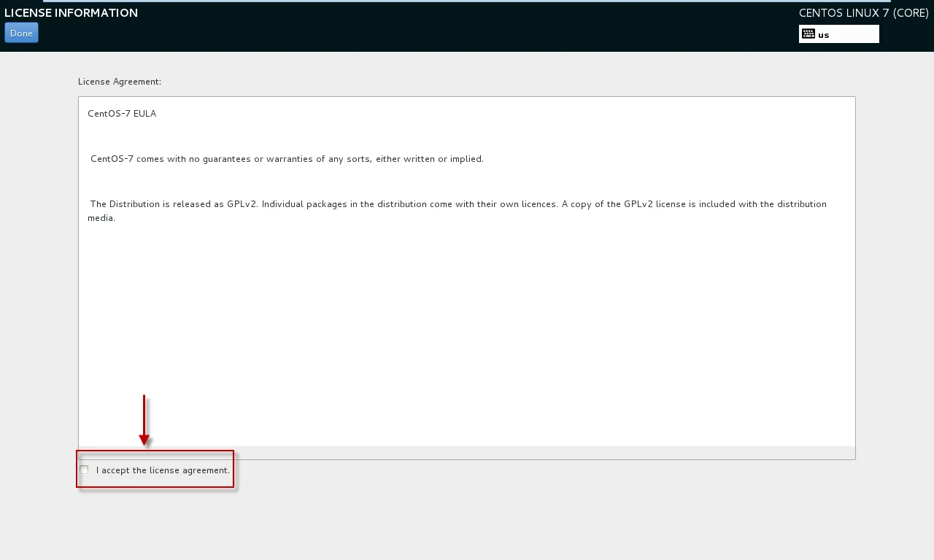The width and height of the screenshot is (934, 560).
Task: Click the light blue progress strip at top
Action: click(x=467, y=1)
